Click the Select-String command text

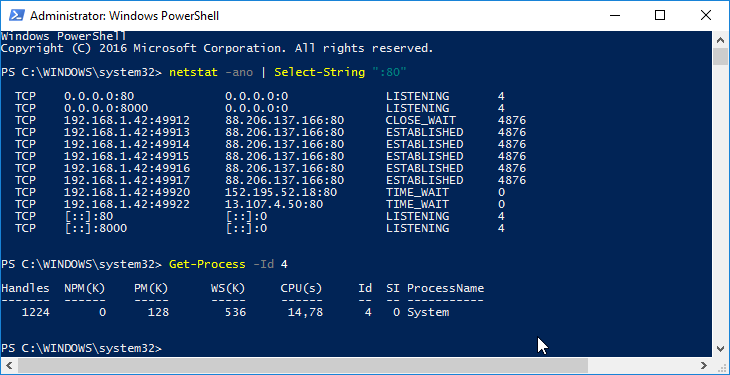click(x=319, y=72)
